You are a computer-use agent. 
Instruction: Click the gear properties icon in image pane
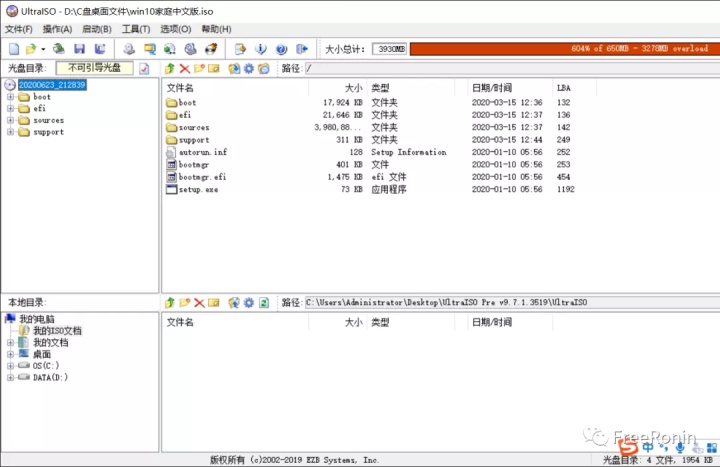249,68
